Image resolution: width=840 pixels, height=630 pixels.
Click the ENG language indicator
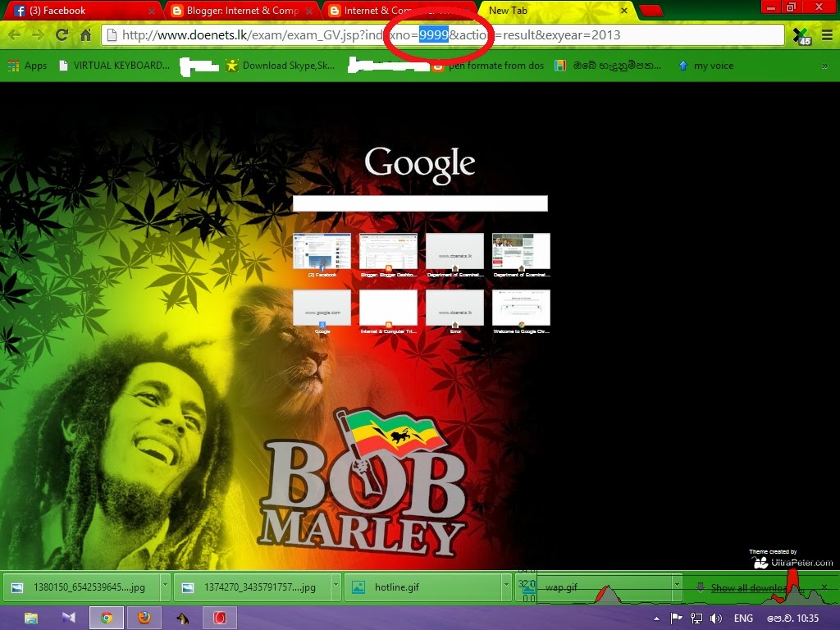point(743,619)
